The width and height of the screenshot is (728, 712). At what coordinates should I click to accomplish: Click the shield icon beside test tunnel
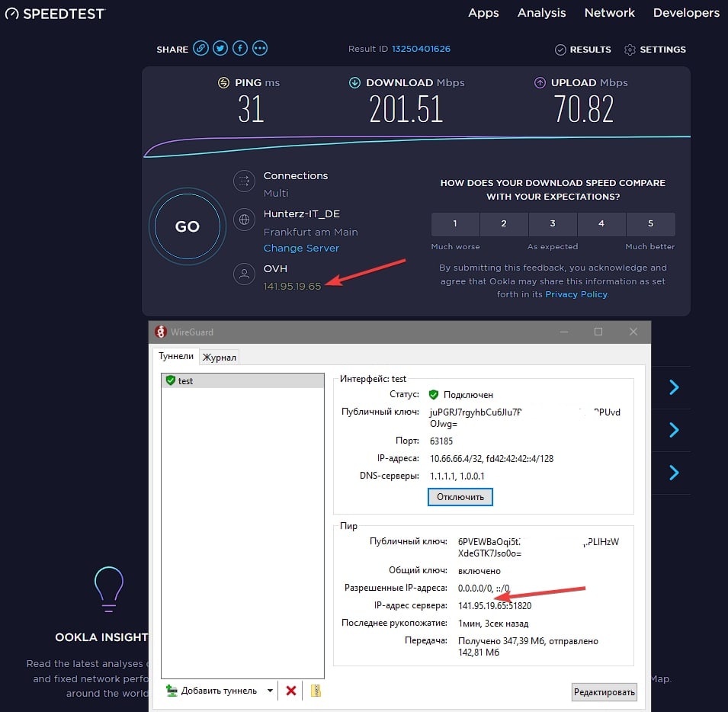coord(171,380)
